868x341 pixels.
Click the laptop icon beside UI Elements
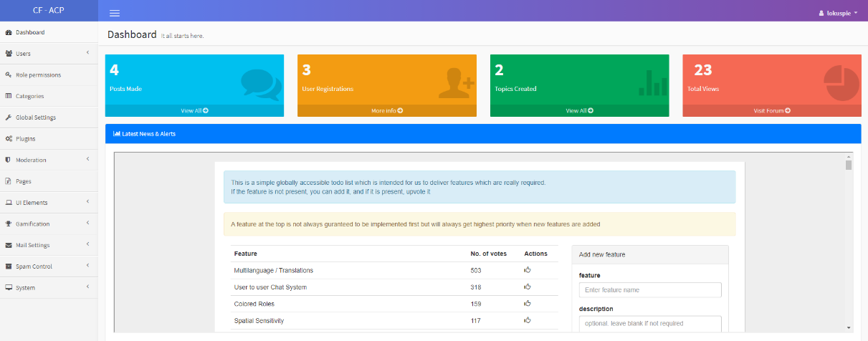[x=9, y=203]
